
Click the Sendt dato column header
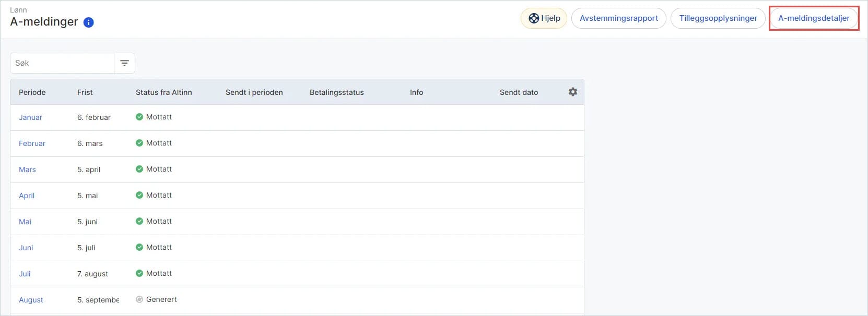point(519,92)
